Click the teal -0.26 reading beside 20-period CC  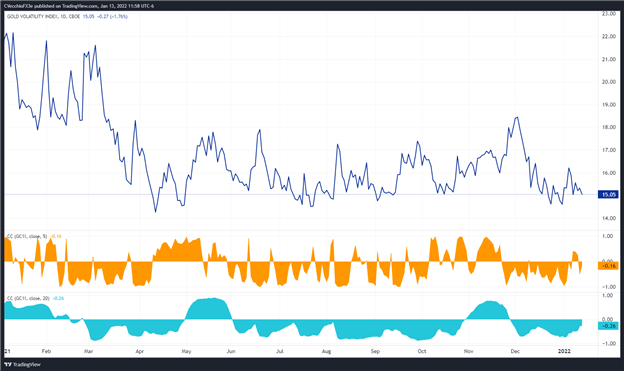[x=58, y=298]
